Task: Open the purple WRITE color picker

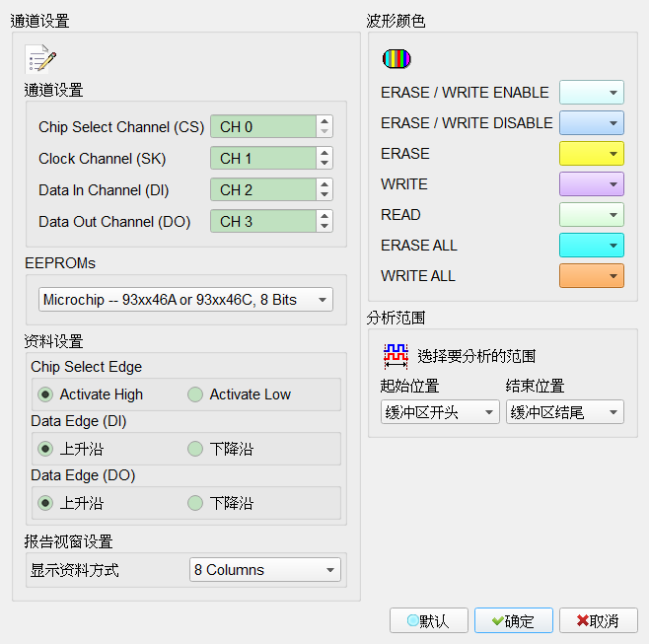Action: (x=592, y=184)
